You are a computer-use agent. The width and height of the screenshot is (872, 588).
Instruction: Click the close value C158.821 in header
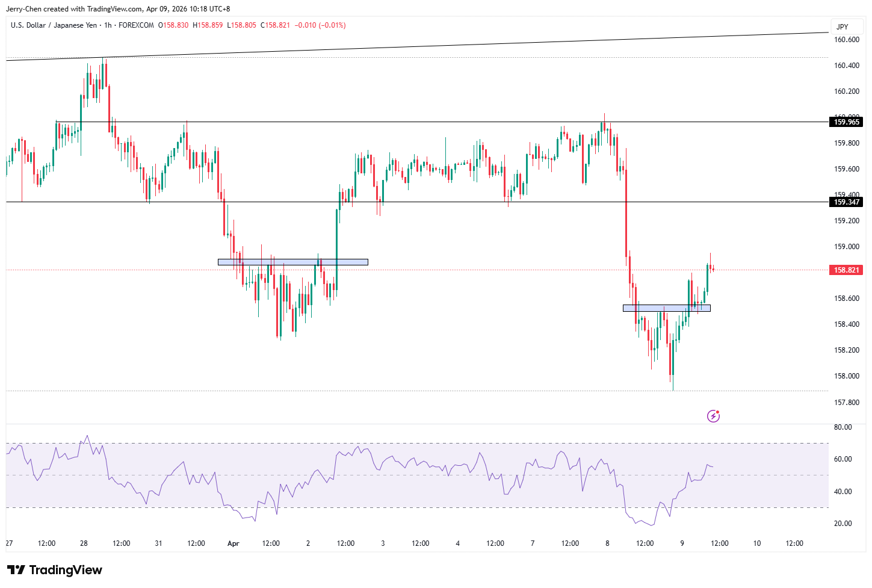(x=275, y=25)
